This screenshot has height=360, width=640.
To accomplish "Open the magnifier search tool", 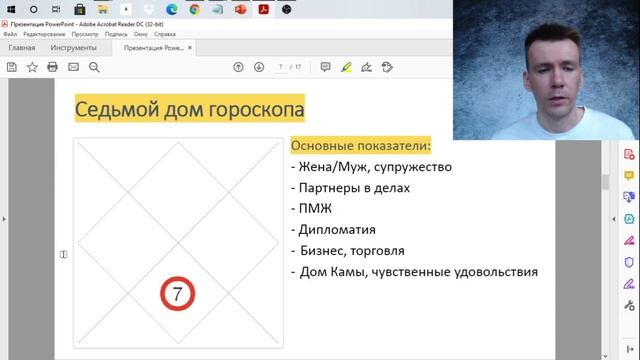I will [x=94, y=67].
